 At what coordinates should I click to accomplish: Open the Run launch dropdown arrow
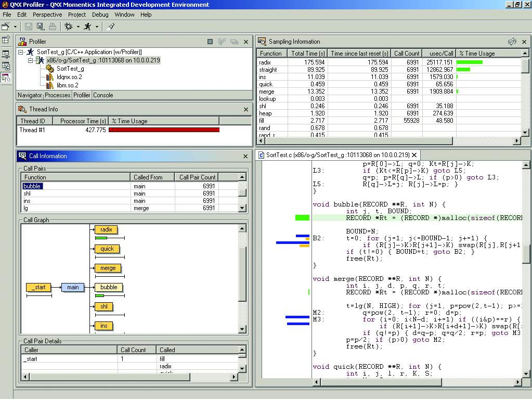point(97,27)
